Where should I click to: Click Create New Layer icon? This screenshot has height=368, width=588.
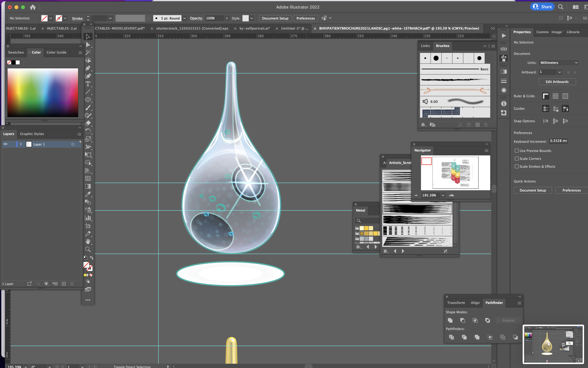[x=64, y=283]
